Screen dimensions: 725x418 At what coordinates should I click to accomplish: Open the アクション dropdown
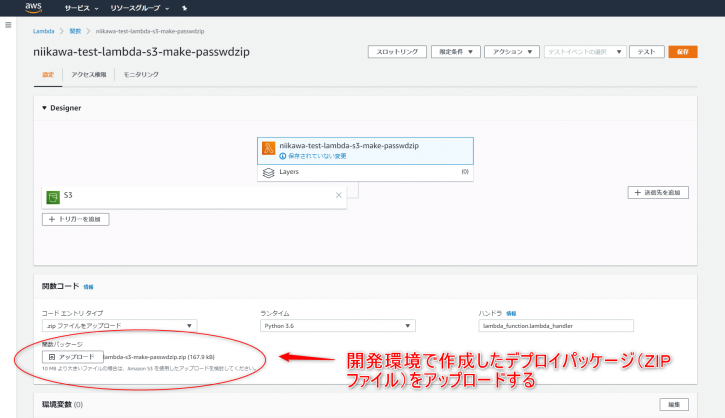point(512,52)
